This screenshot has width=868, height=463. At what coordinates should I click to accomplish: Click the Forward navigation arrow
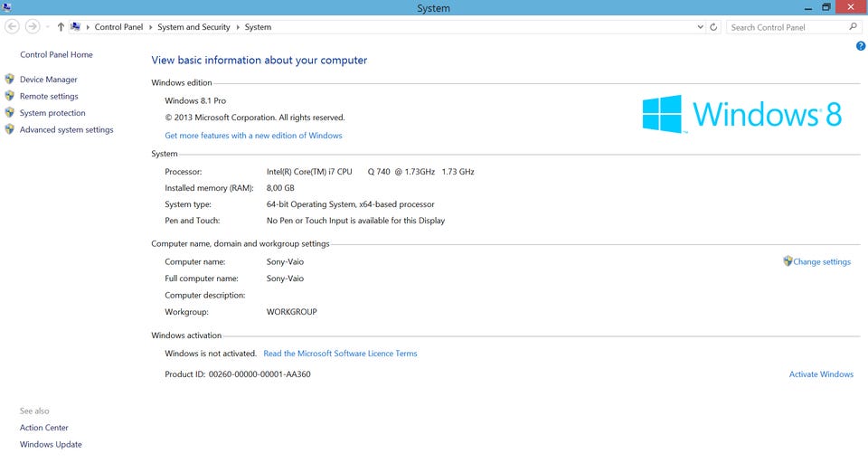[32, 27]
